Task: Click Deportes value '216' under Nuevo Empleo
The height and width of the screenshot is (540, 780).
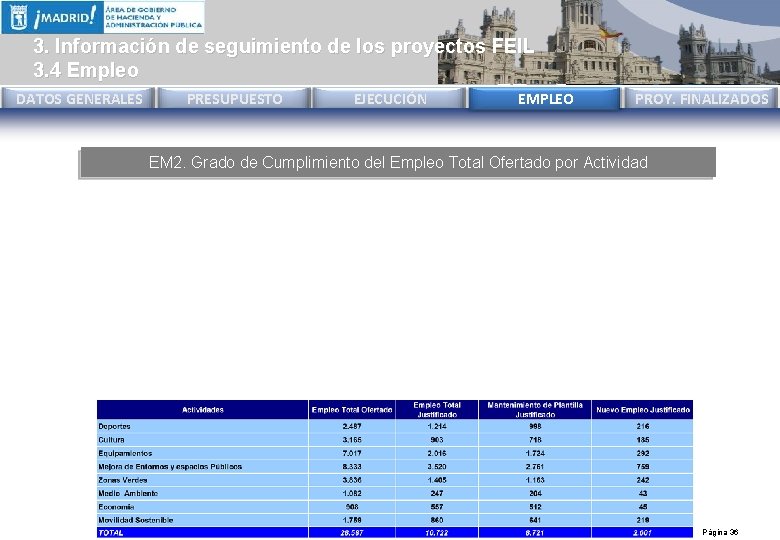Action: pyautogui.click(x=643, y=426)
